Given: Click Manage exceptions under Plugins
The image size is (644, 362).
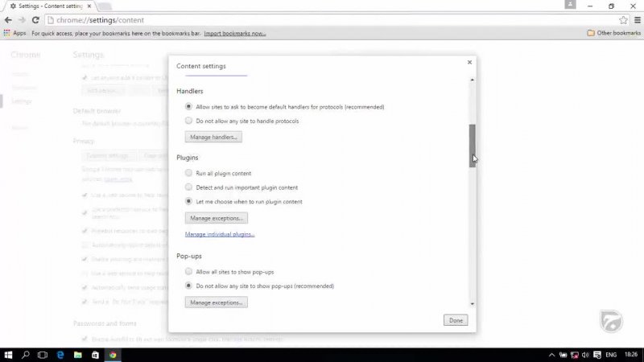Looking at the screenshot, I should tap(216, 218).
